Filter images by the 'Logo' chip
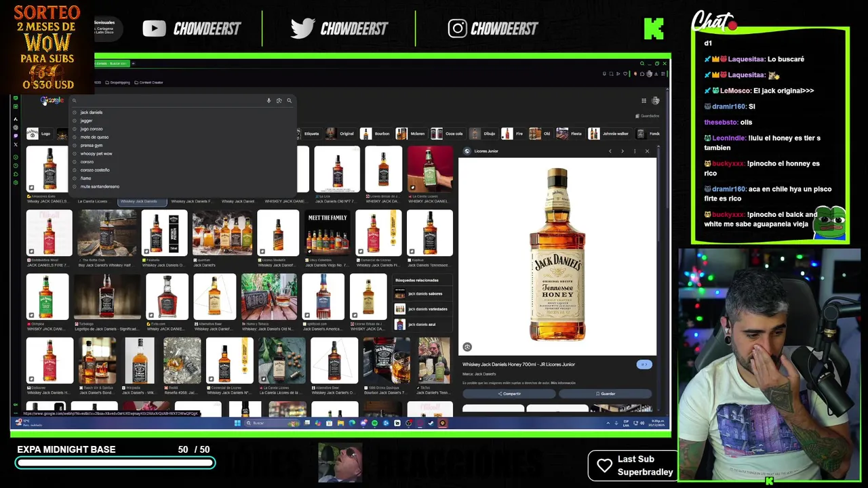Viewport: 868px width, 488px height. (39, 134)
